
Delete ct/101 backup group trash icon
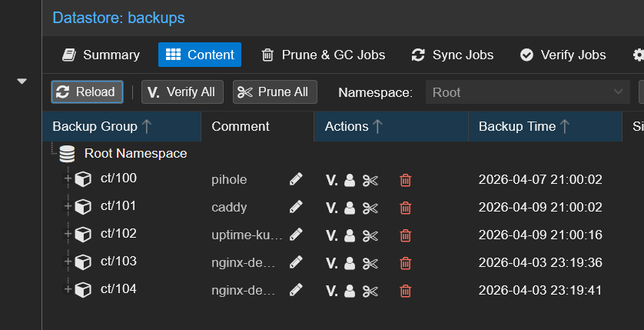point(405,208)
